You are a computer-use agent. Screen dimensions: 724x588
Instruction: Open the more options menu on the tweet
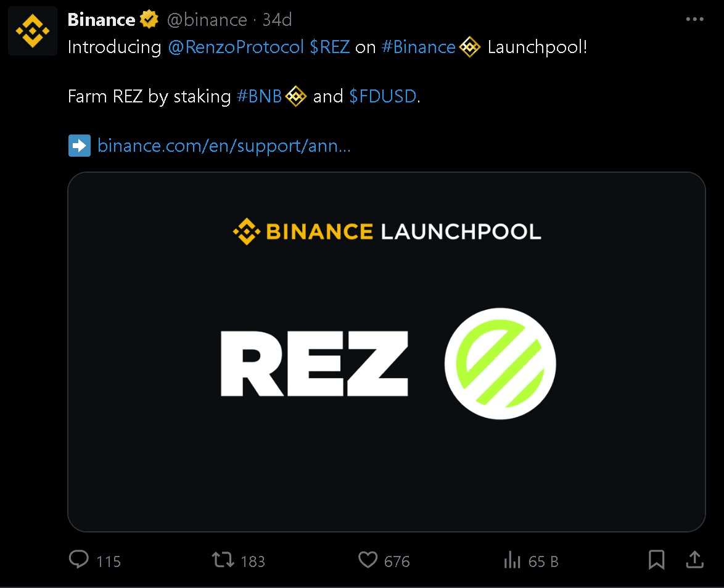coord(694,19)
